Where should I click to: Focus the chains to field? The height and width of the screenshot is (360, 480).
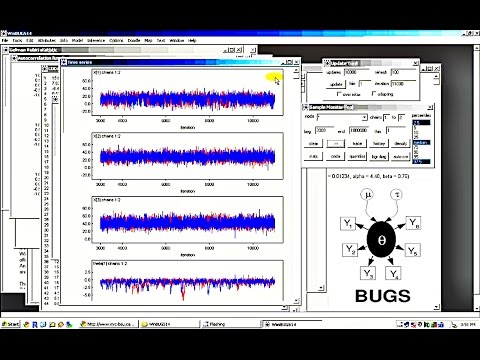401,117
